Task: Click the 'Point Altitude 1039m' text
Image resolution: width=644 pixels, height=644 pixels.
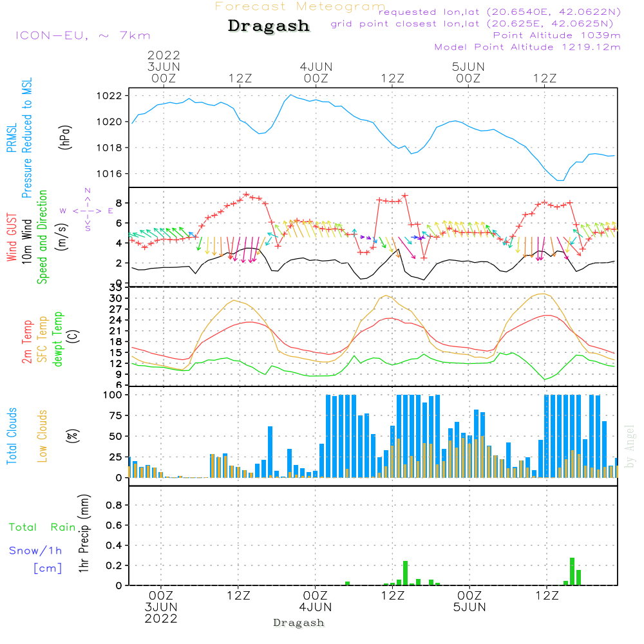Action: click(556, 35)
